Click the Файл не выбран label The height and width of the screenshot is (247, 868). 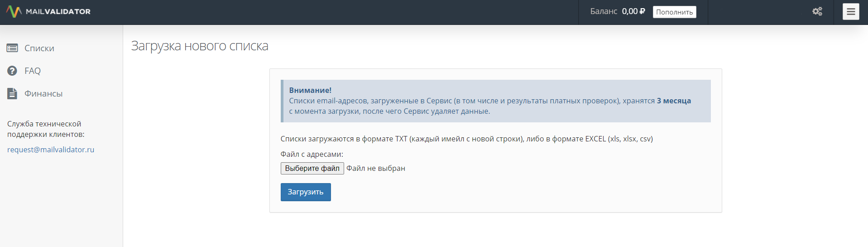[376, 168]
